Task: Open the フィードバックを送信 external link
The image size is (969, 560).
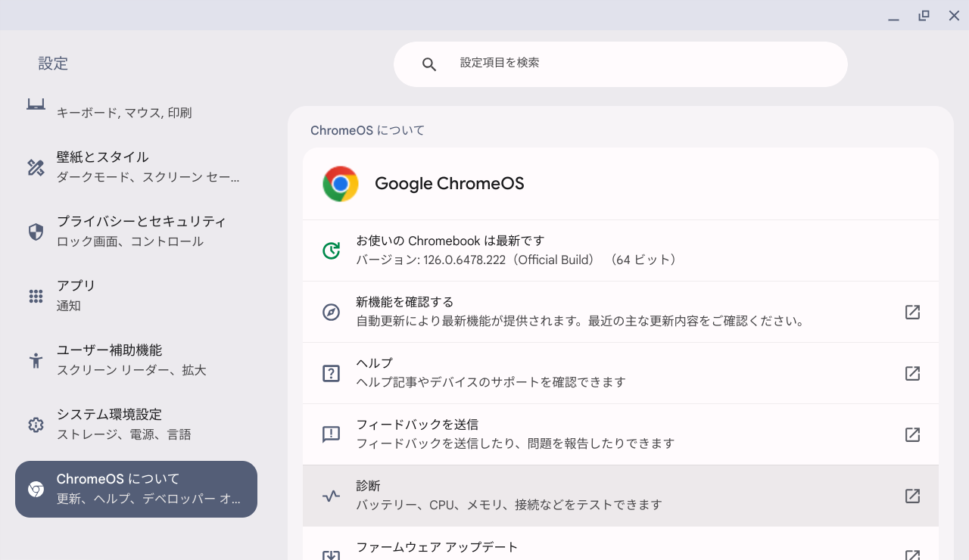Action: pyautogui.click(x=912, y=434)
